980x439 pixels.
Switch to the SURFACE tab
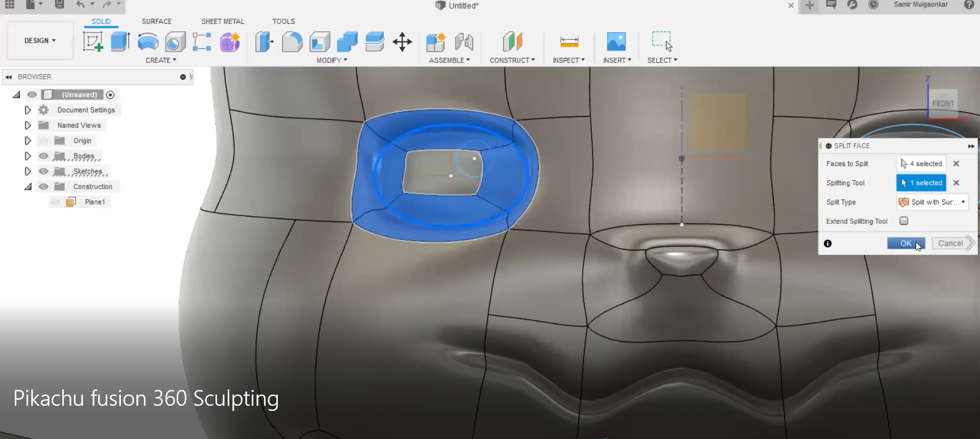point(157,21)
